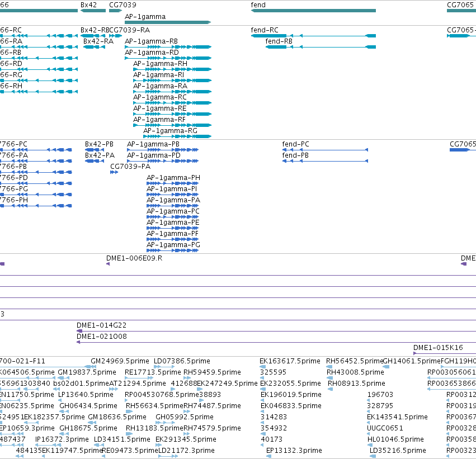Viewport: 476px width, 459px height.
Task: Click transcript AP-1gamma-RD label
Action: point(152,53)
